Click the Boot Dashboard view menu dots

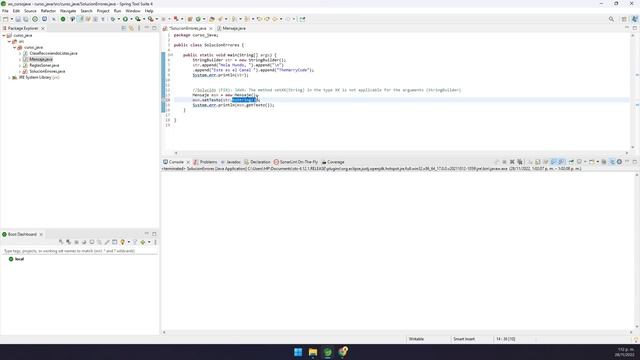(x=155, y=242)
